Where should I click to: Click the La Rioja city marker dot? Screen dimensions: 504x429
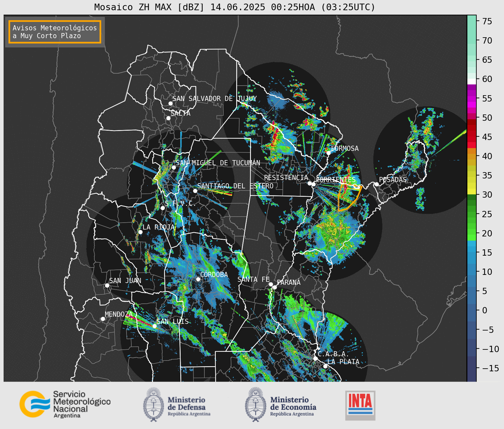coord(140,232)
